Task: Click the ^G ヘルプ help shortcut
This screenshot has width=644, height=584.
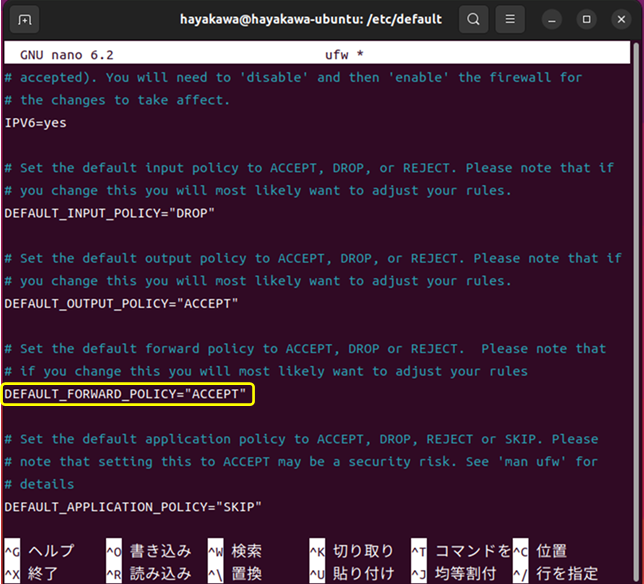Action: coord(40,551)
